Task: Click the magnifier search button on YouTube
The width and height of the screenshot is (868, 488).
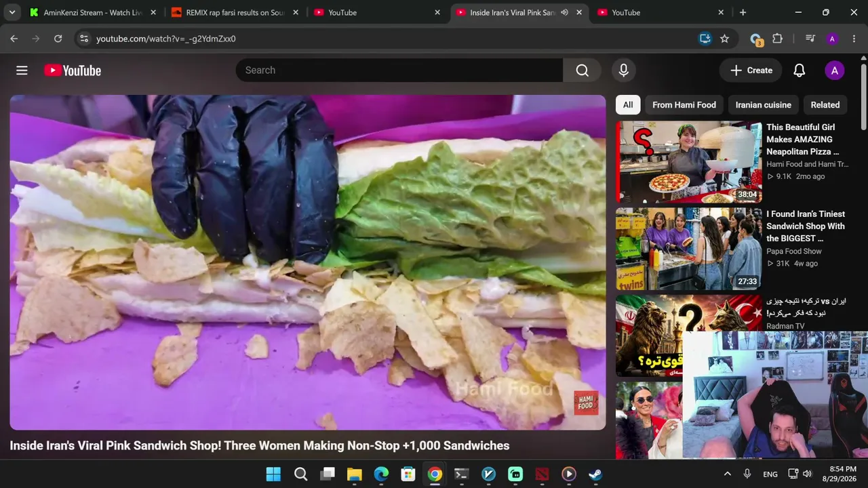Action: click(x=582, y=70)
